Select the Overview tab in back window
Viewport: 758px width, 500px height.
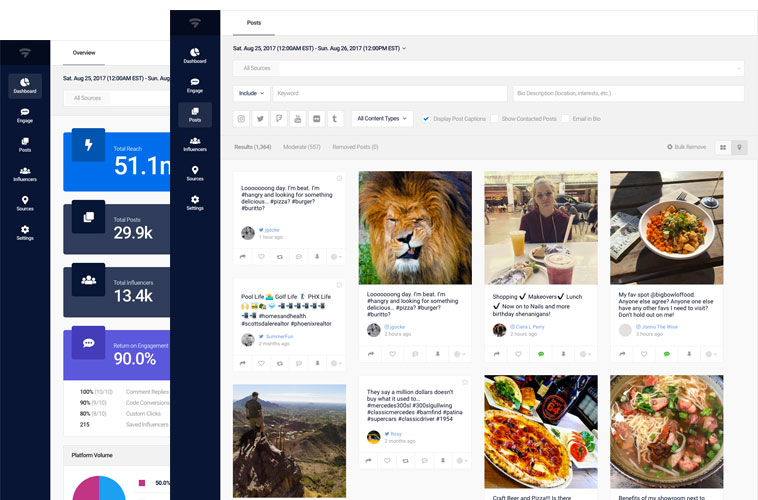[84, 53]
